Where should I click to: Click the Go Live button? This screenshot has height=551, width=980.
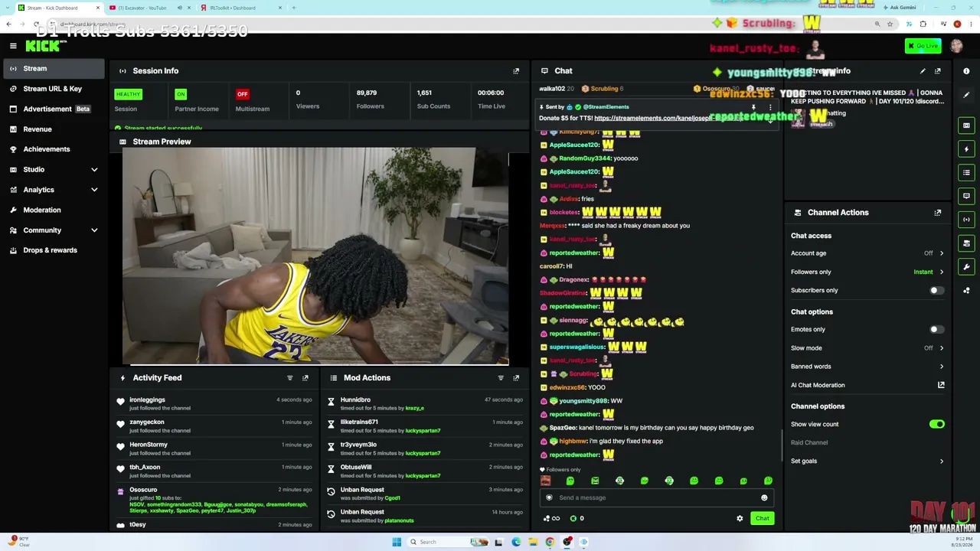pos(923,46)
